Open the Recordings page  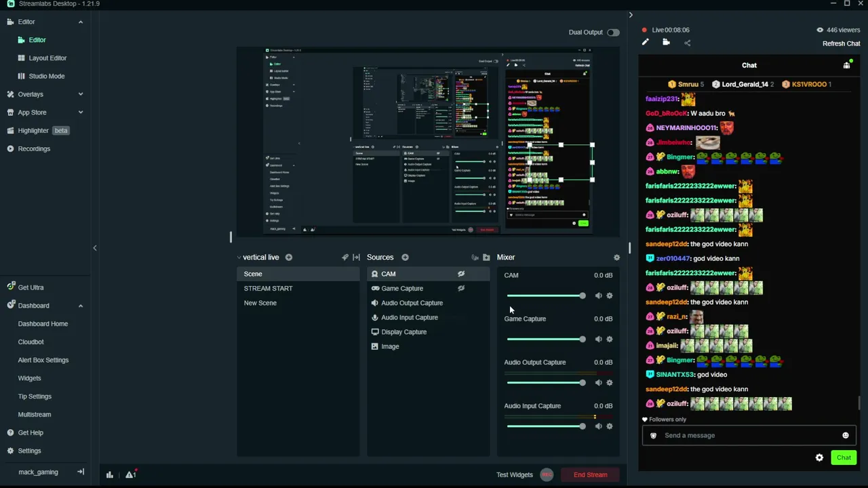point(34,148)
